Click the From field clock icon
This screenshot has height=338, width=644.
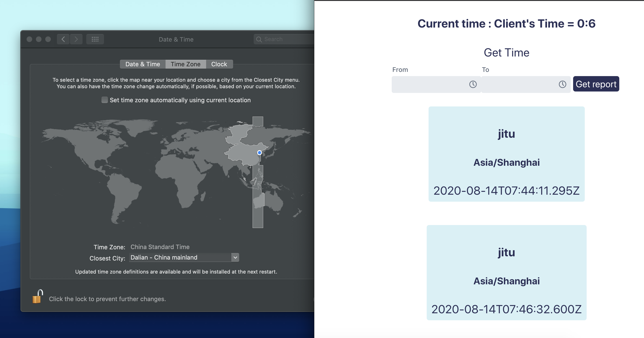[473, 84]
